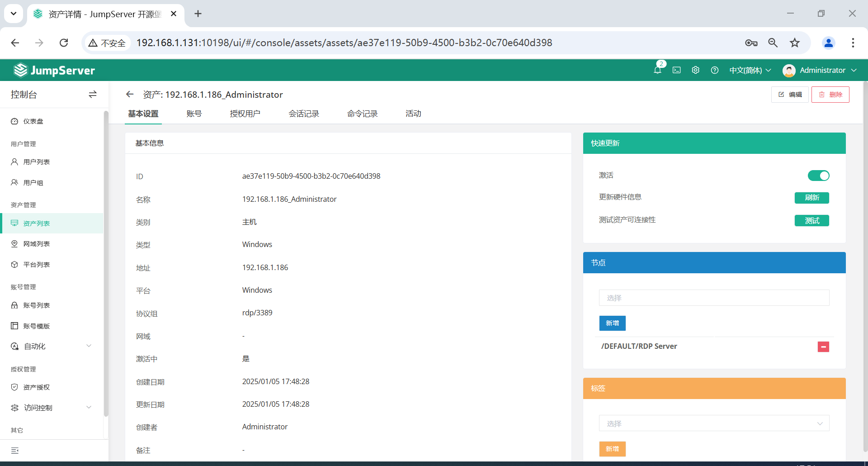The image size is (868, 466).
Task: Click the 编辑 button
Action: coord(790,95)
